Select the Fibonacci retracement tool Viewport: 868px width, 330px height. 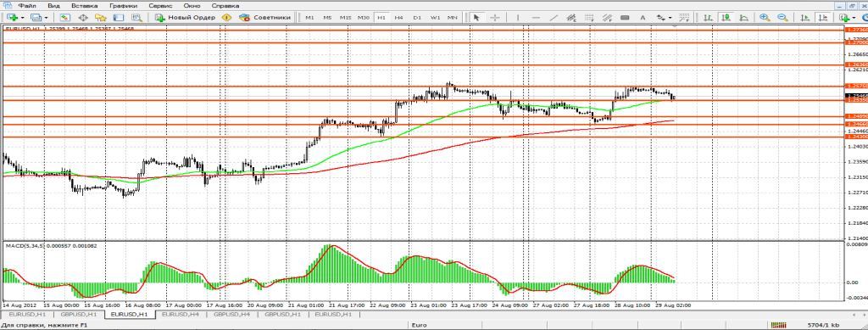(590, 18)
